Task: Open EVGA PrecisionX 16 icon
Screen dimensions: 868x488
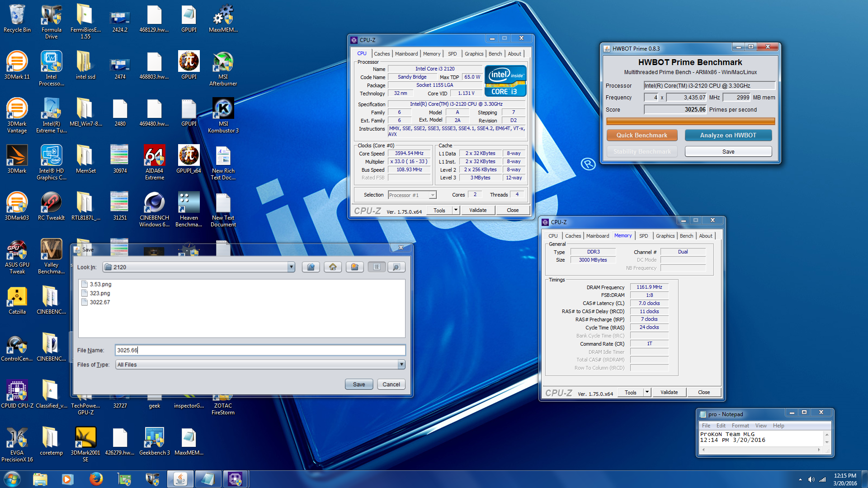Action: click(17, 445)
